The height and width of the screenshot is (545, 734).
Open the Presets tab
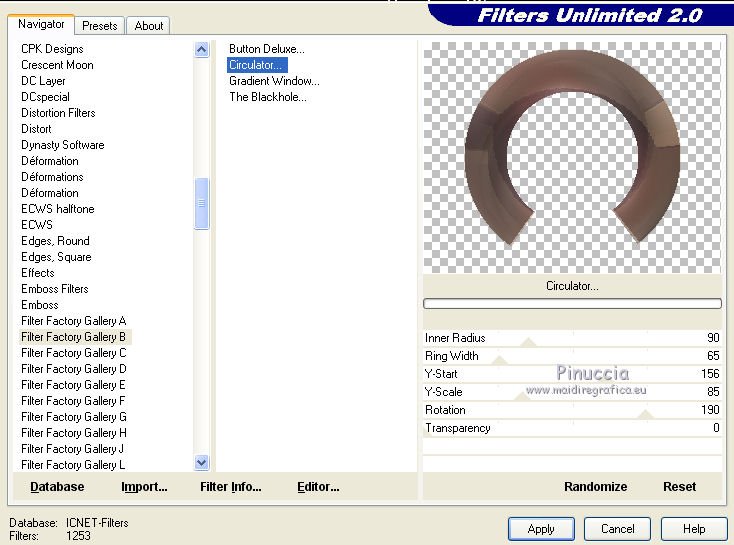[x=100, y=26]
